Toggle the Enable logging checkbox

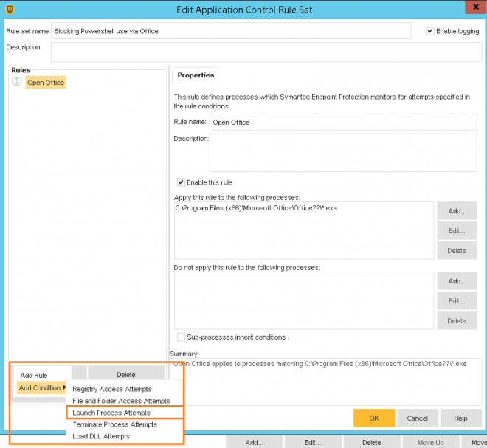[x=431, y=31]
